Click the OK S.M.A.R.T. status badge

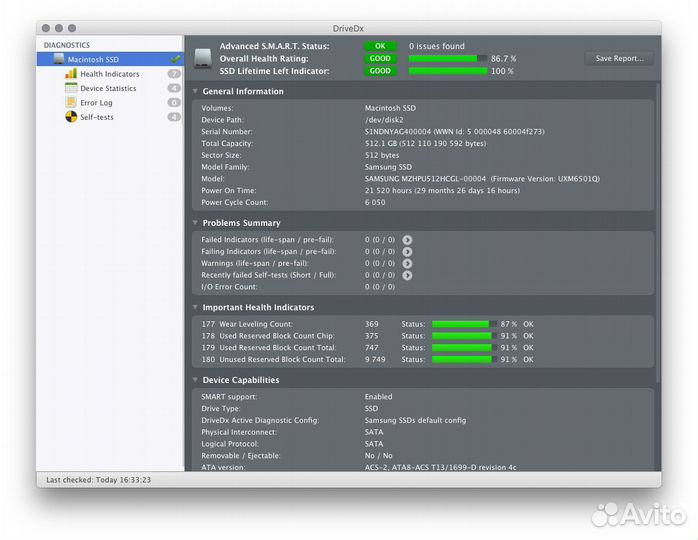point(380,46)
